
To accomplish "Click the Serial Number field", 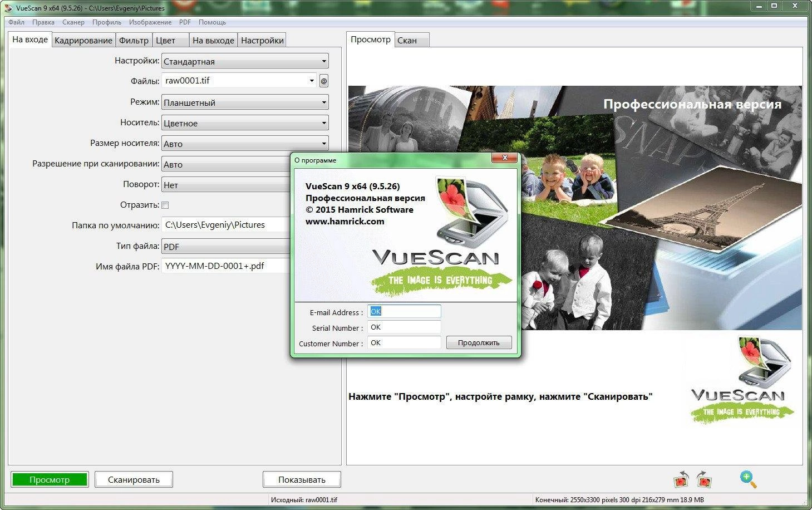I will click(404, 327).
